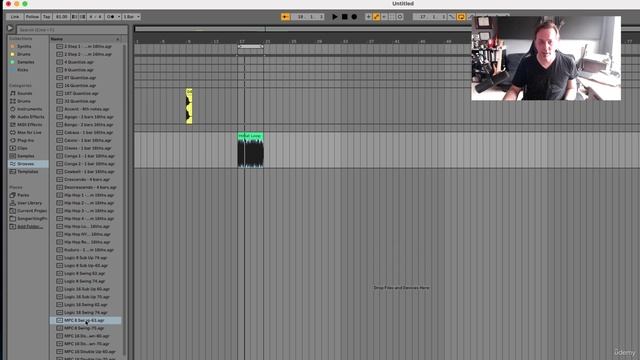Select the Kicks collection
The width and height of the screenshot is (640, 360).
23,70
